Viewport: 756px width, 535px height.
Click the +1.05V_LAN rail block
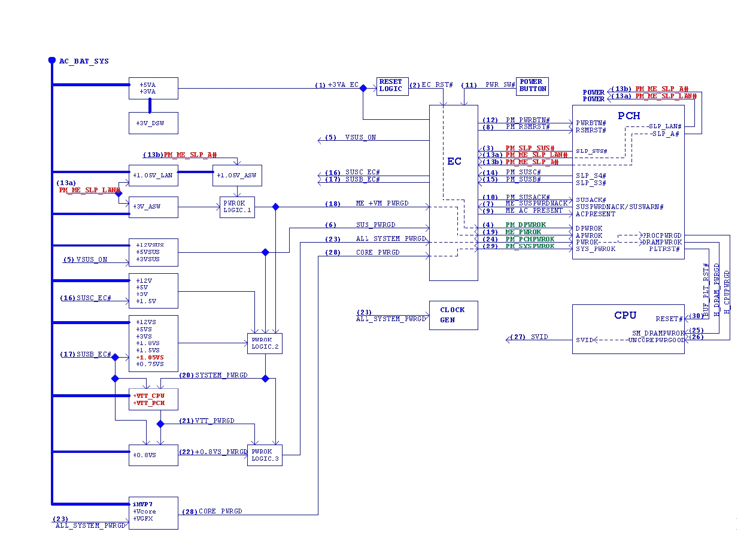click(x=153, y=176)
